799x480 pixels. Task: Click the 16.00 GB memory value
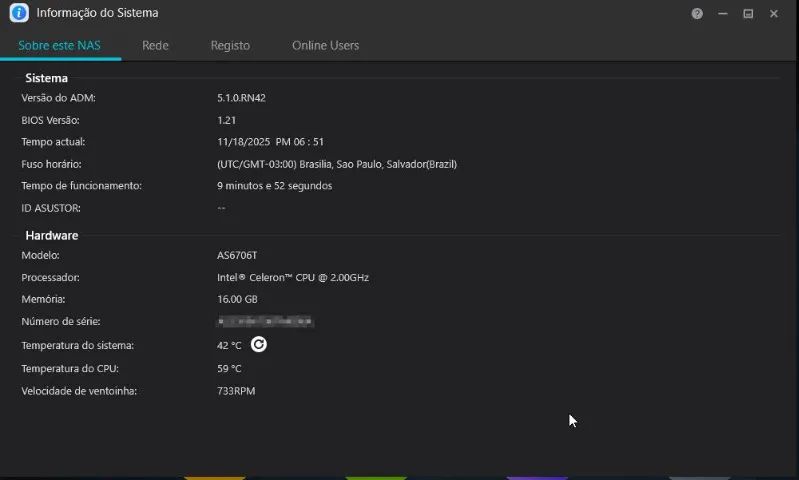[237, 299]
